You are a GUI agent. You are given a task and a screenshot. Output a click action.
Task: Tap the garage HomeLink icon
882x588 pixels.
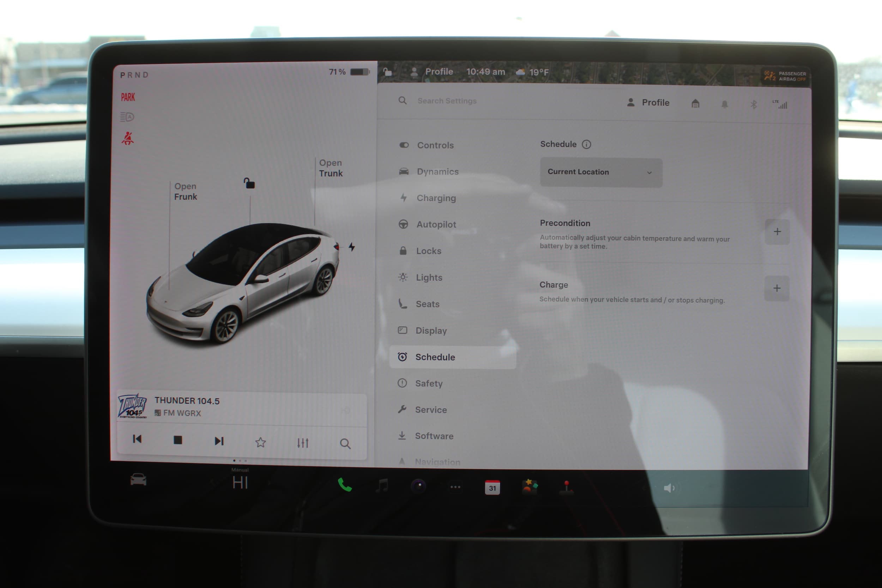[695, 103]
